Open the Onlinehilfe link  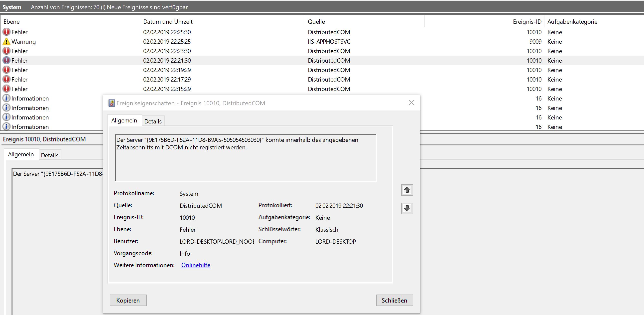coord(196,265)
